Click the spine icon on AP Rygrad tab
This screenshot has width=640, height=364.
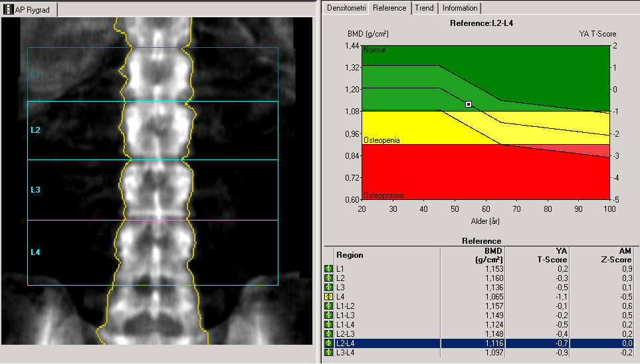coord(9,10)
